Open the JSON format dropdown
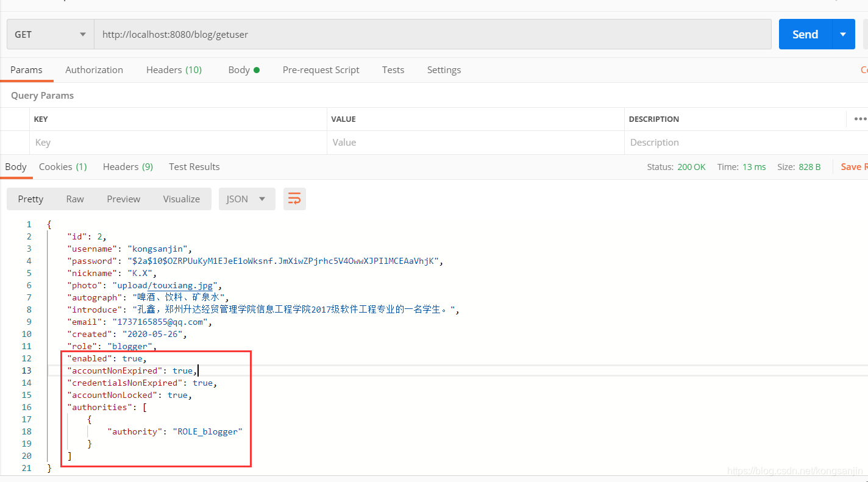 pyautogui.click(x=247, y=199)
